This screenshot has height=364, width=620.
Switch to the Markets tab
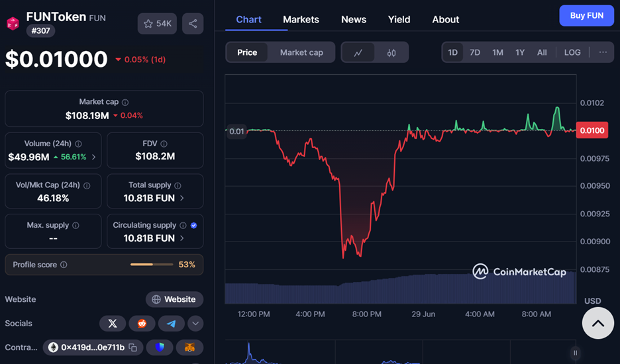[x=301, y=19]
